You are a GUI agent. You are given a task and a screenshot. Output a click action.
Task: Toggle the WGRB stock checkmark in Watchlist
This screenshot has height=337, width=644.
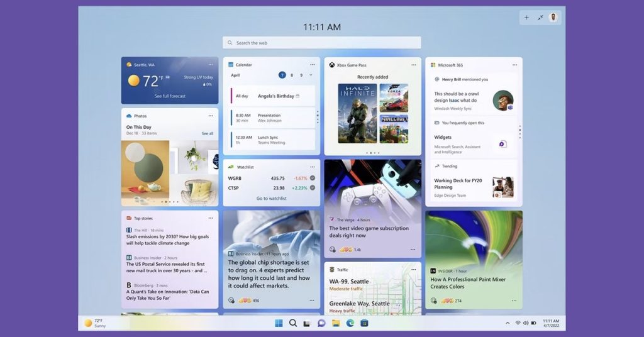click(x=313, y=178)
